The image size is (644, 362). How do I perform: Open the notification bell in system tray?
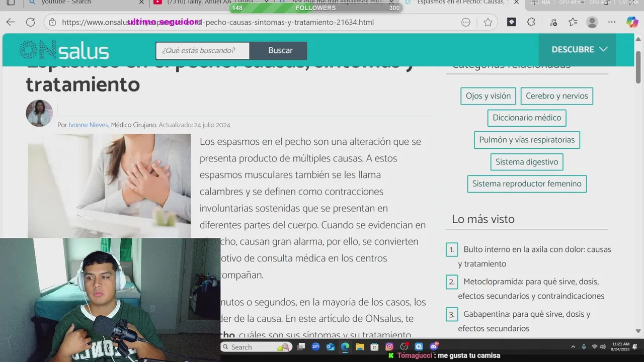pyautogui.click(x=635, y=347)
